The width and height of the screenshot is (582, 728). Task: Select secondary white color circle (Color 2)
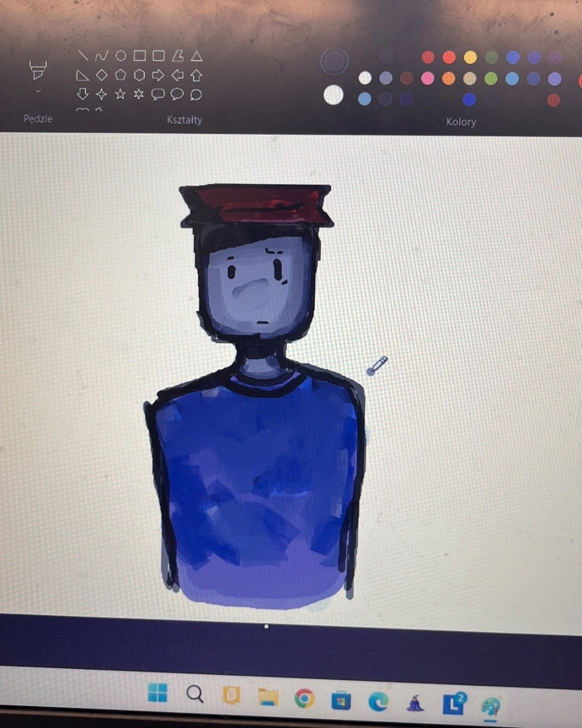(x=333, y=95)
